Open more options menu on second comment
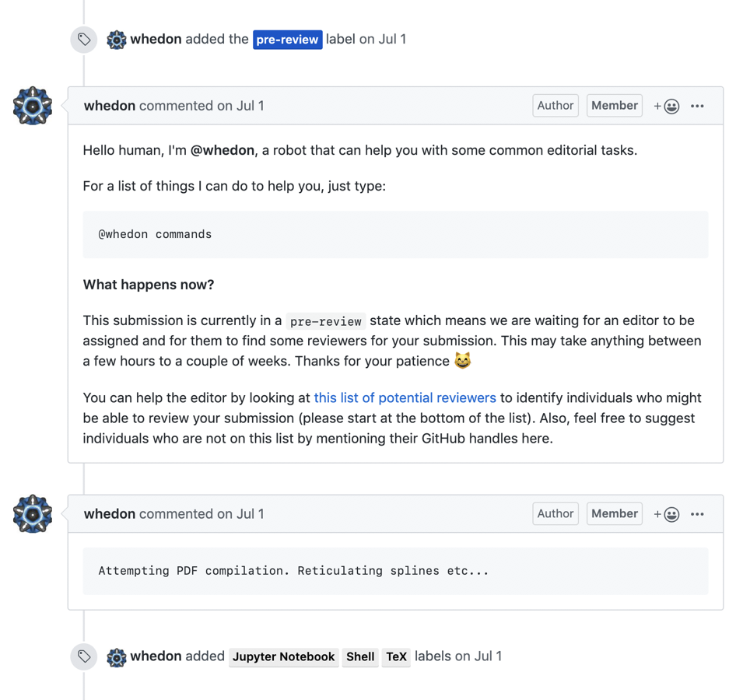The height and width of the screenshot is (700, 736). click(x=697, y=514)
